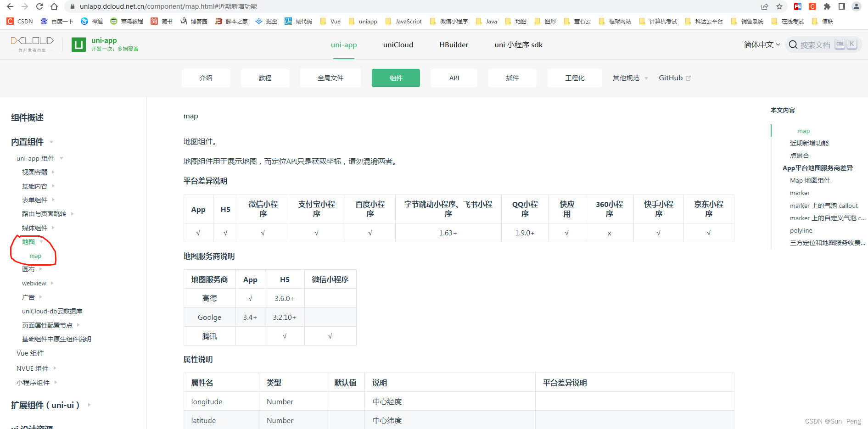The width and height of the screenshot is (868, 429).
Task: Open the JavaScript bookmark folder
Action: click(403, 21)
